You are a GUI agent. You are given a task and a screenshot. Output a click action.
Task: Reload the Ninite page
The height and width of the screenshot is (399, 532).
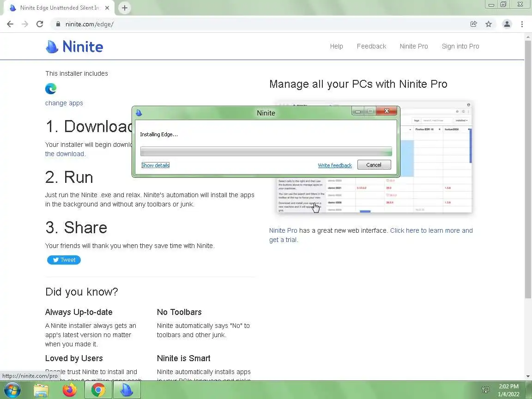(x=40, y=24)
